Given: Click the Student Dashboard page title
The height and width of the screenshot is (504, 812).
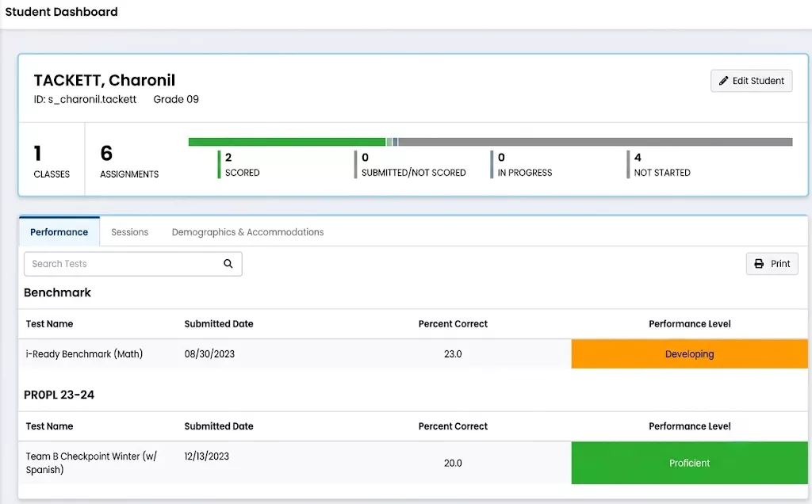Looking at the screenshot, I should (x=61, y=12).
